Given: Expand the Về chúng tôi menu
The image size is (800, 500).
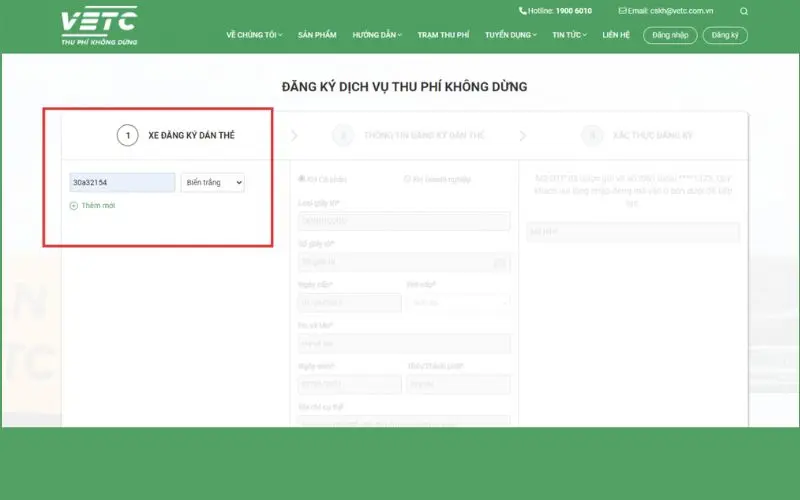Looking at the screenshot, I should pos(254,35).
